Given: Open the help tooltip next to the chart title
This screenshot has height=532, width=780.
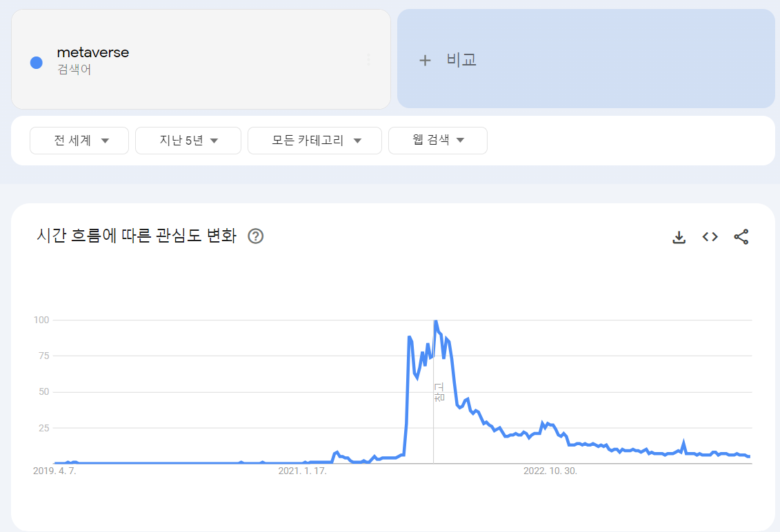Looking at the screenshot, I should 255,236.
